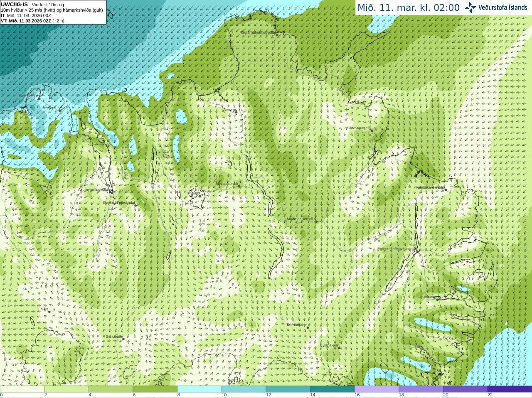This screenshot has height=398, width=532.
Task: Click the 'Mývatnsöræfi' label
Action: pos(227,184)
